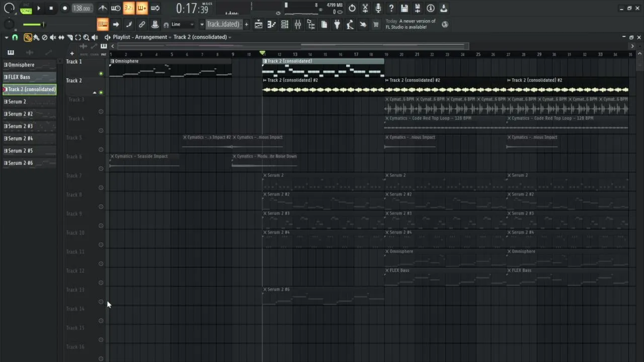Image resolution: width=644 pixels, height=362 pixels.
Task: Select the draw pencil tool
Action: [28, 37]
